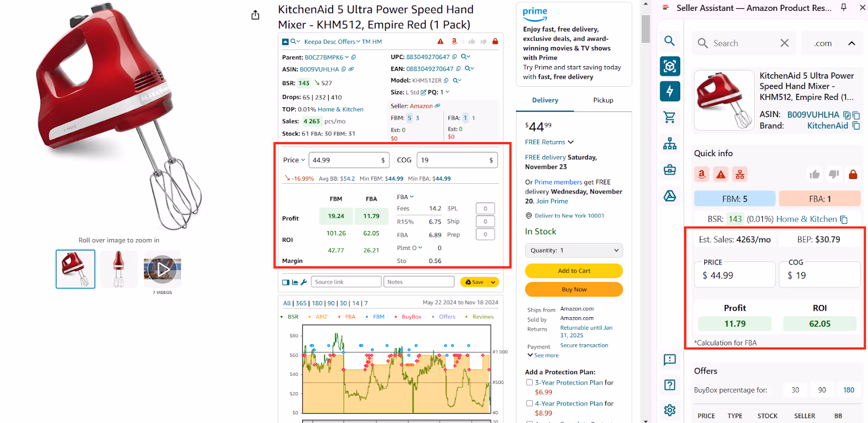Toggle the side panel icon beside Source link
Viewport: 868px width, 423px height.
point(286,282)
